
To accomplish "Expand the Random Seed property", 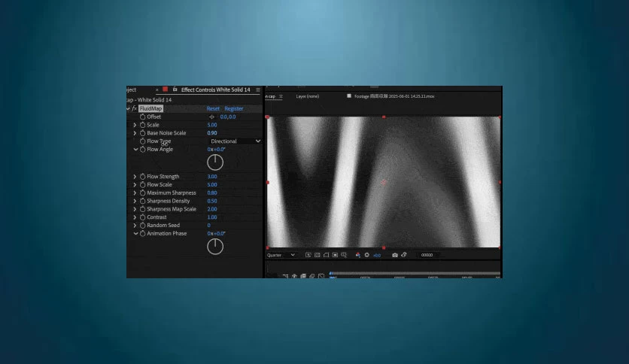I will 135,226.
